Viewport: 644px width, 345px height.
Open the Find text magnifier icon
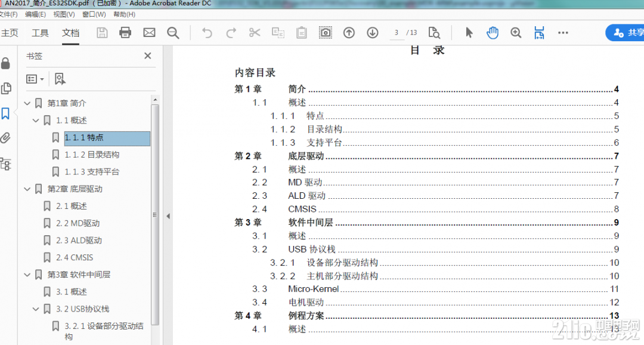(173, 33)
